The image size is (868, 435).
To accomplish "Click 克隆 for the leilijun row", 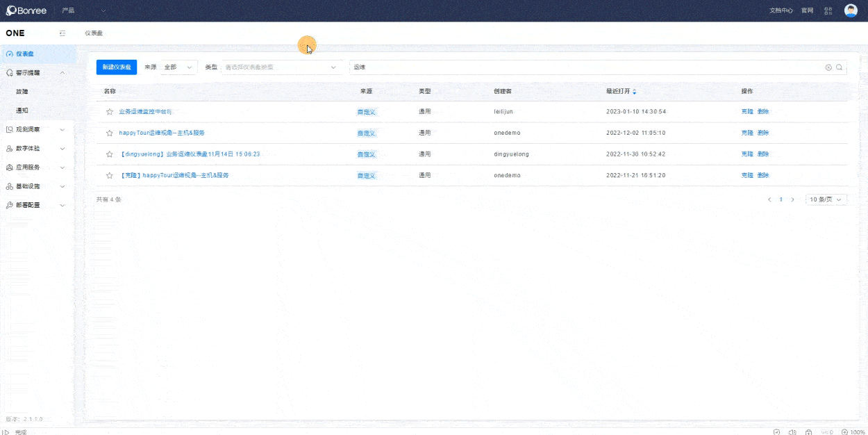I will coord(747,112).
